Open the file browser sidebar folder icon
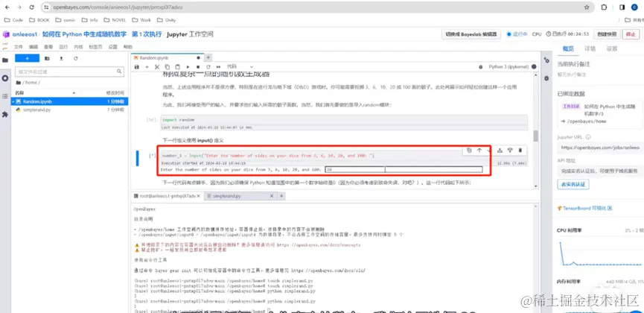The height and width of the screenshot is (313, 644). [x=5, y=60]
